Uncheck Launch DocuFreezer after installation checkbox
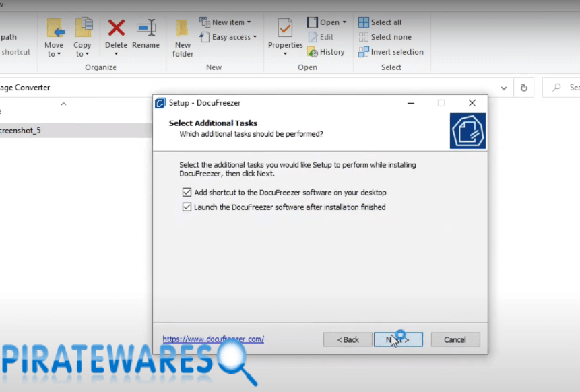The width and height of the screenshot is (580, 392). (x=187, y=207)
